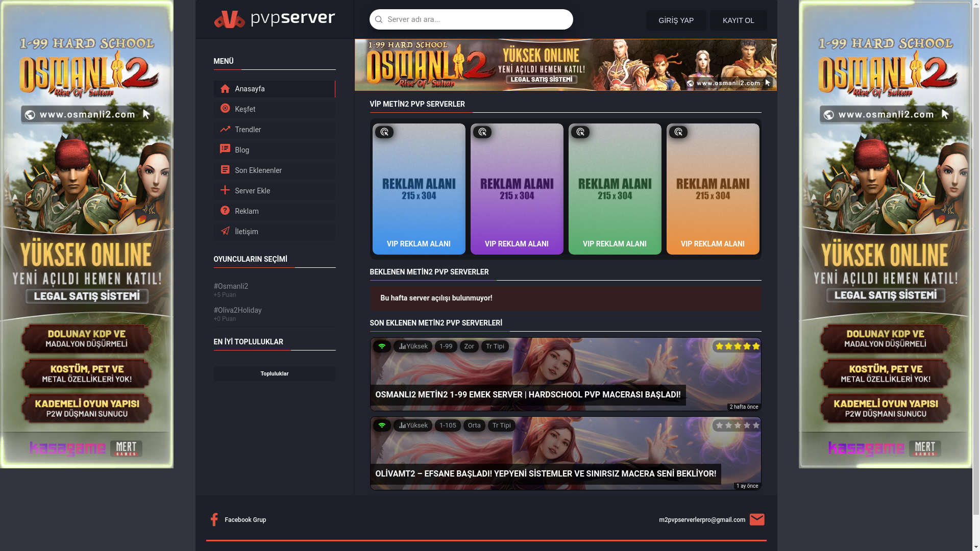980x551 pixels.
Task: Click 1-99 level tag
Action: point(446,346)
